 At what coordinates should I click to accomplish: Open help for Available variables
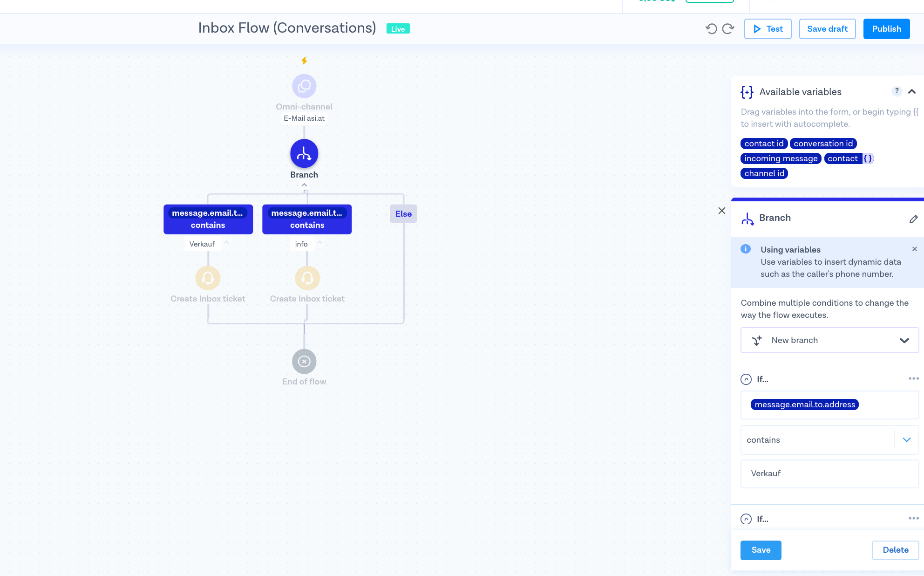(x=897, y=91)
